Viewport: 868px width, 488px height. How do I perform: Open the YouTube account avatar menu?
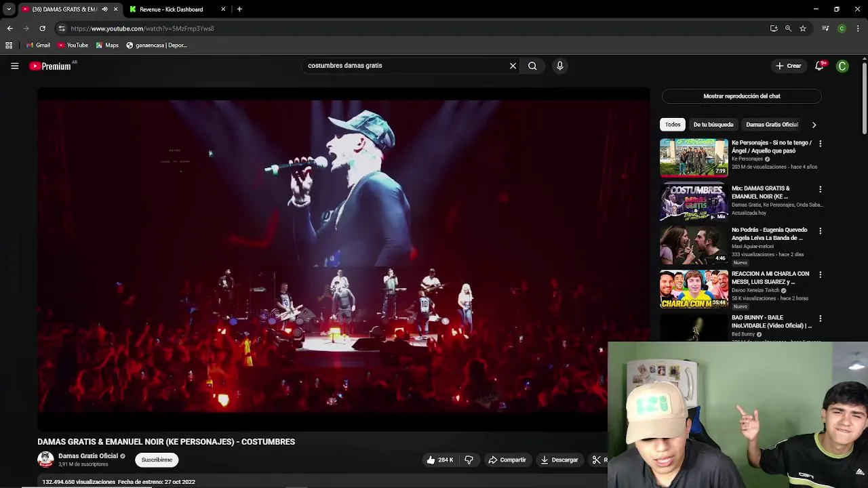842,66
